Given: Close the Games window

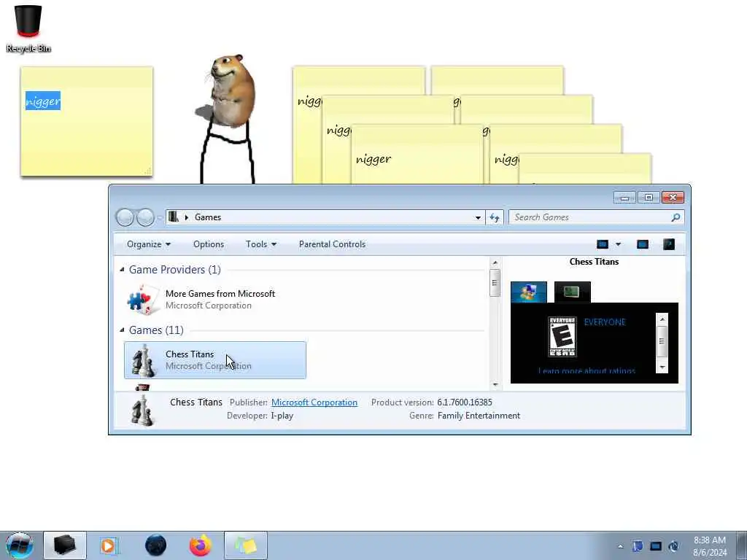Looking at the screenshot, I should click(673, 197).
